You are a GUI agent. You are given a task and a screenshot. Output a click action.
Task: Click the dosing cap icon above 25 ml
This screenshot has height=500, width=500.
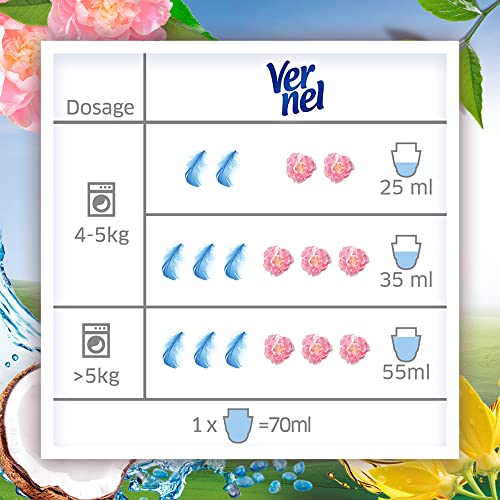406,160
